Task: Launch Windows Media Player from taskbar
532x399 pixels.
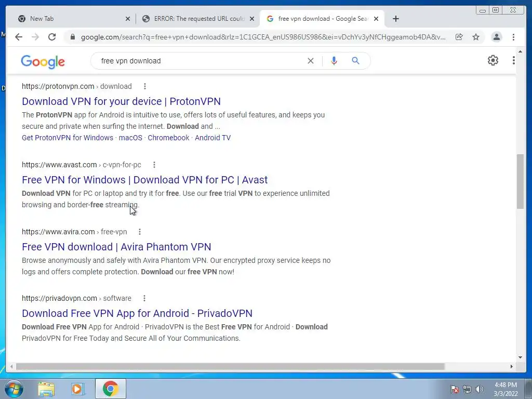Action: [x=77, y=389]
